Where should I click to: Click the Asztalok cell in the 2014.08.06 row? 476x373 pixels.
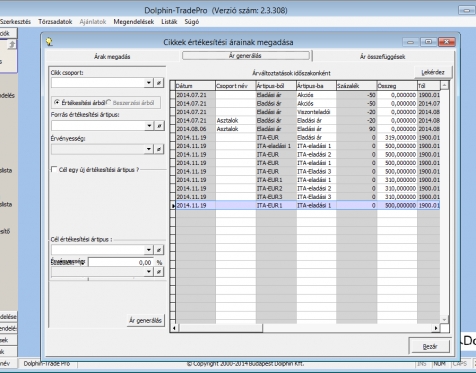tap(236, 129)
